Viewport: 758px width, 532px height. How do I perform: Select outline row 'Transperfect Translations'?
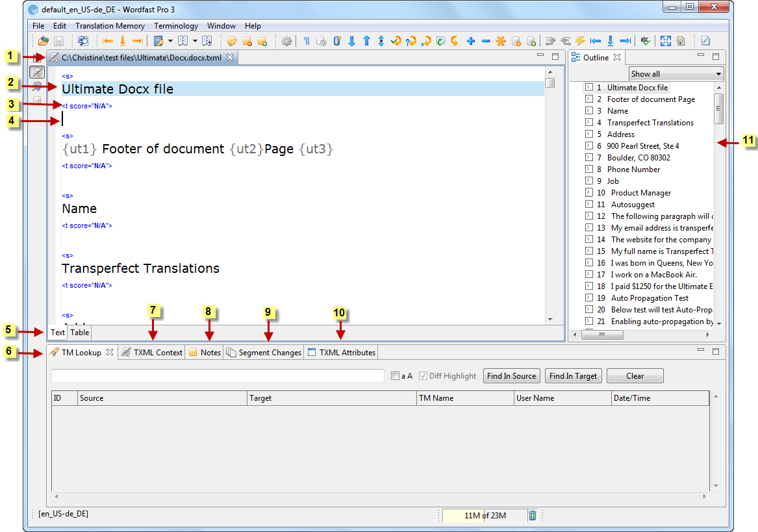[650, 122]
